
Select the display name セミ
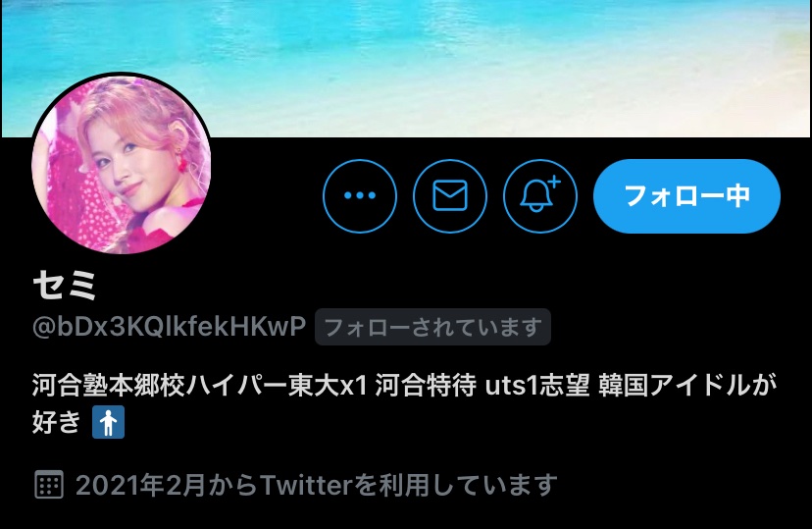66,285
